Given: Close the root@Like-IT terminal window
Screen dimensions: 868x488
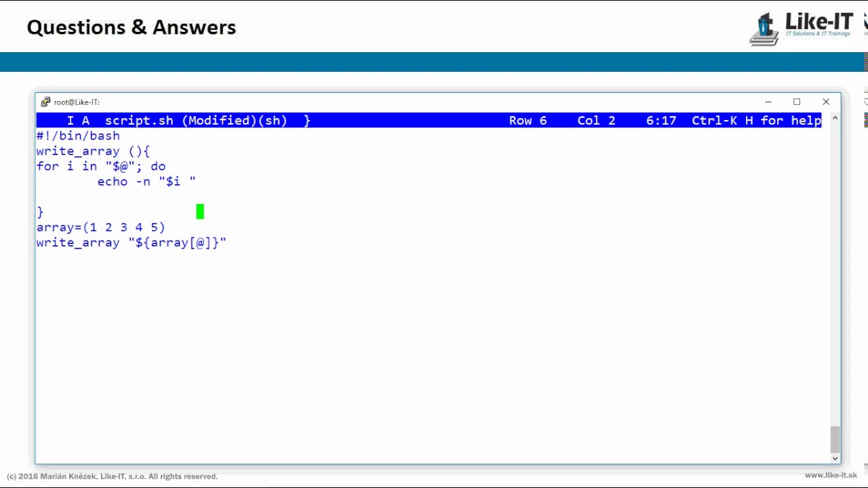Looking at the screenshot, I should (x=826, y=102).
